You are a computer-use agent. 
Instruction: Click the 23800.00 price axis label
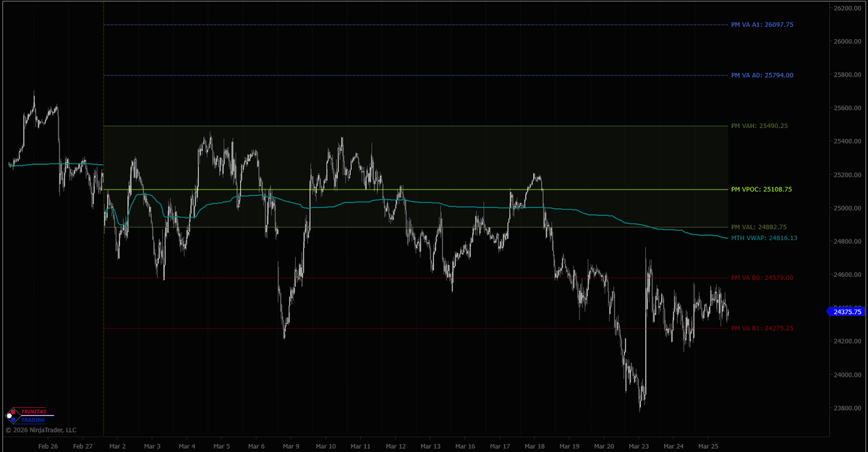coord(847,408)
